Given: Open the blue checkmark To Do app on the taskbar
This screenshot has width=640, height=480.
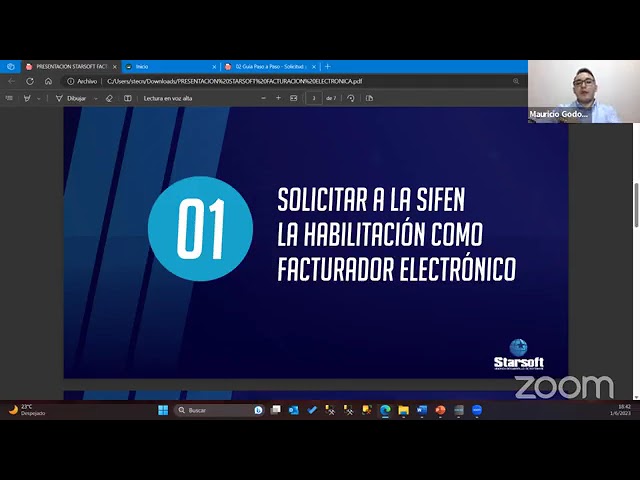Looking at the screenshot, I should [312, 410].
